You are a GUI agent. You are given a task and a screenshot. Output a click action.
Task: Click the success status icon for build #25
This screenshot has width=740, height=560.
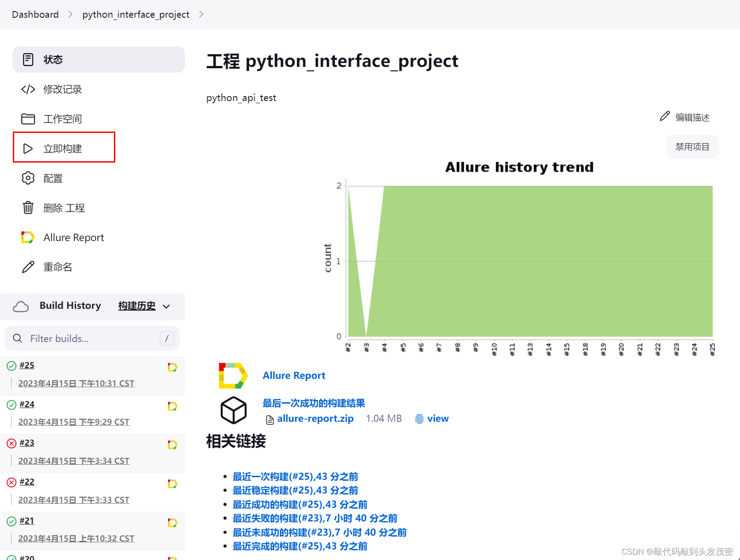[x=12, y=366]
